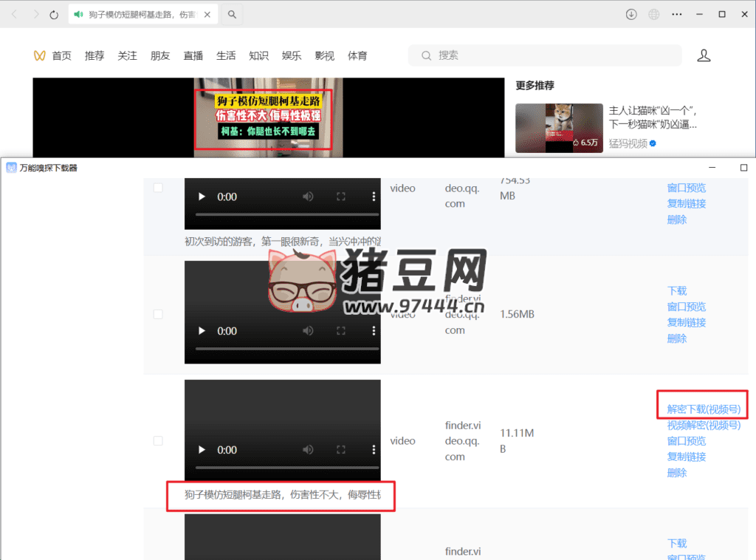Click the downloads icon in browser toolbar

click(631, 15)
